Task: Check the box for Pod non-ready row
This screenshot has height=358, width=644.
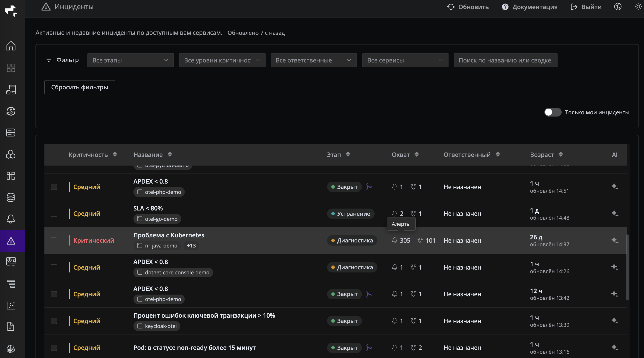Action: tap(54, 348)
